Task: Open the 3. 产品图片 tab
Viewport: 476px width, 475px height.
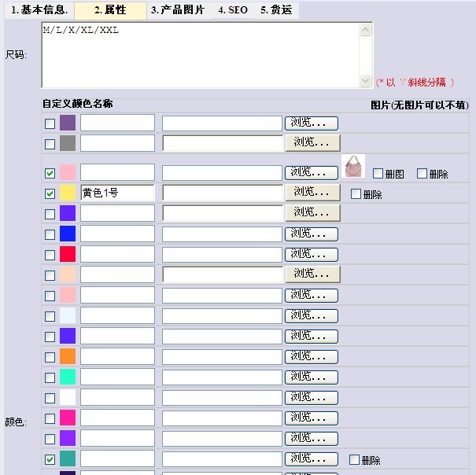Action: (x=178, y=10)
